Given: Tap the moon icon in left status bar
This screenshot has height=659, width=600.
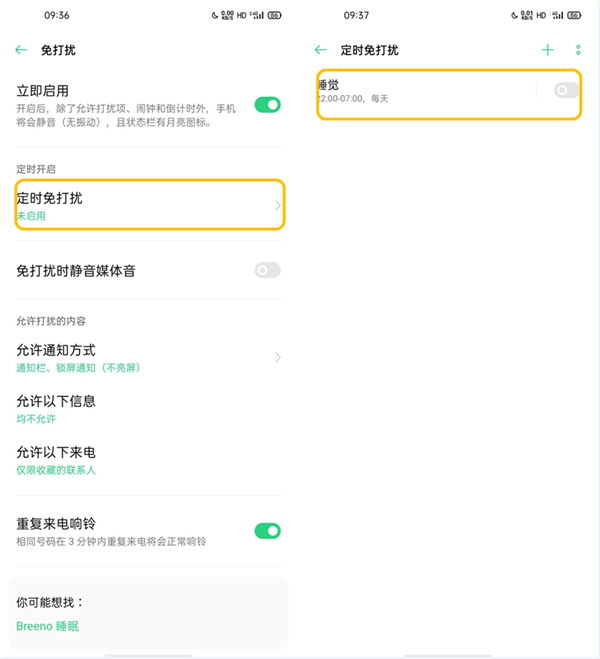Looking at the screenshot, I should pos(215,16).
